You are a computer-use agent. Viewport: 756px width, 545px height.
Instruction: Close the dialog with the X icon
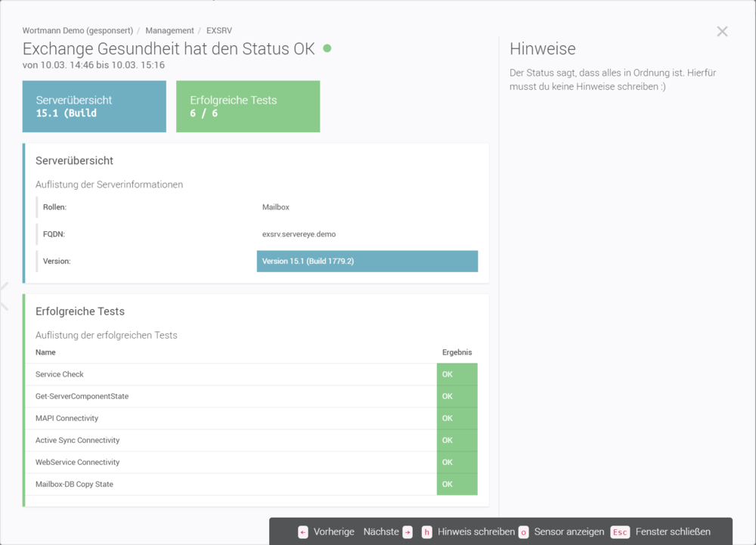pyautogui.click(x=722, y=32)
